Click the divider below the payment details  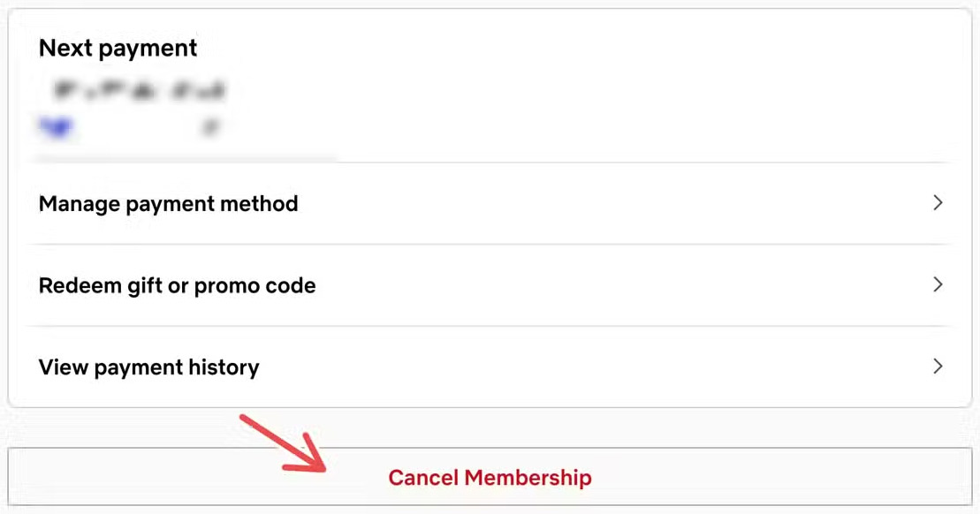[x=490, y=163]
